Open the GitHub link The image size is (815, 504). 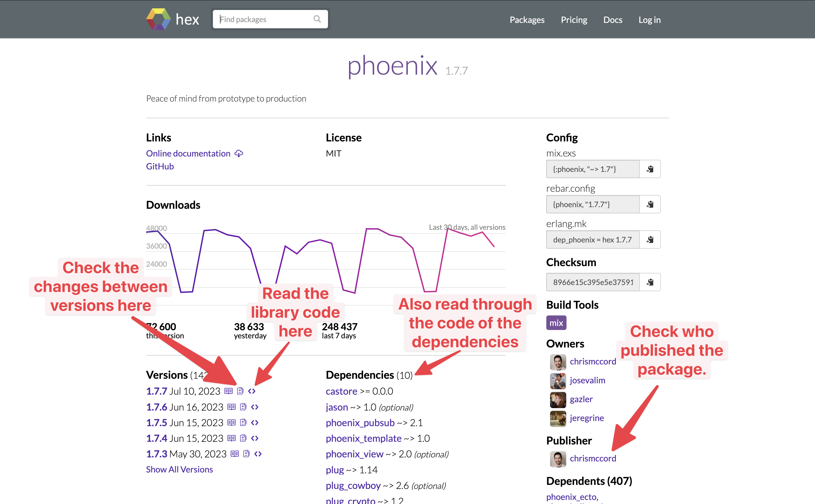pos(160,166)
